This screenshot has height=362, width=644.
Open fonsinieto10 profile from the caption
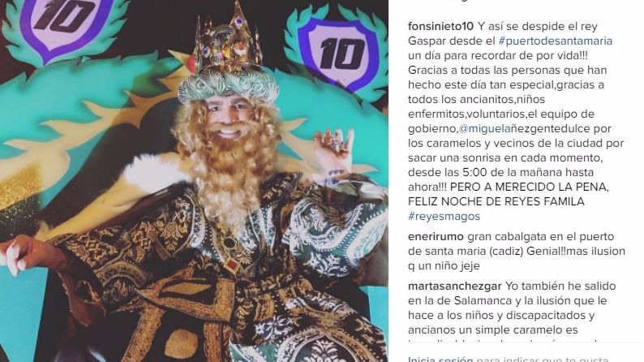(x=440, y=26)
